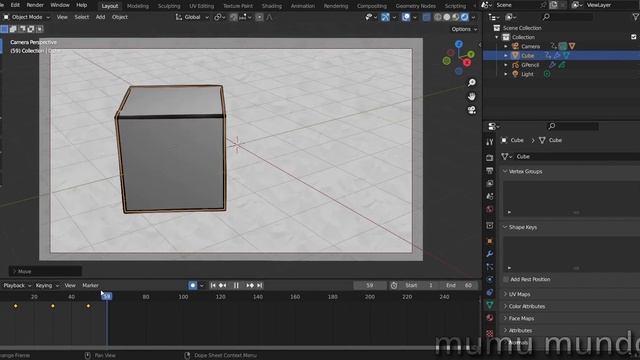Open the Options dropdown
The height and width of the screenshot is (360, 640).
[464, 29]
